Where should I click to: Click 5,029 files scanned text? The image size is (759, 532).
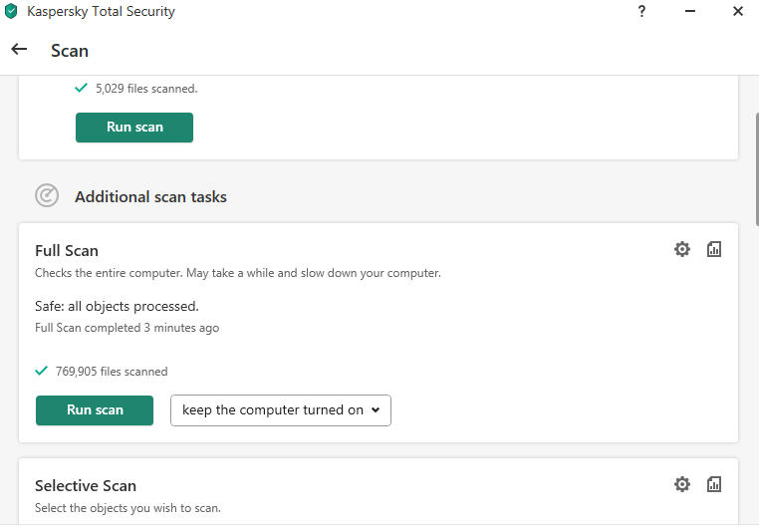[146, 89]
